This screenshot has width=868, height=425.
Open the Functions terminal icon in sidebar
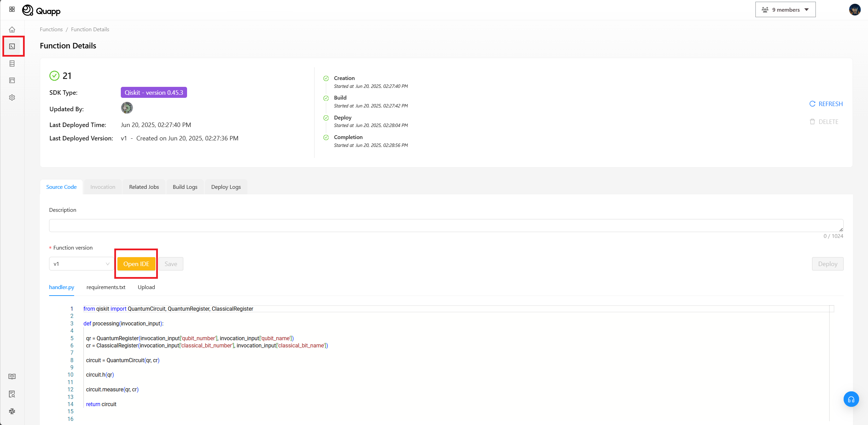pos(12,46)
